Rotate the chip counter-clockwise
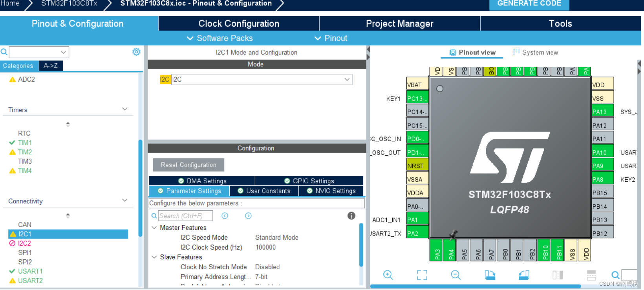 pyautogui.click(x=524, y=275)
